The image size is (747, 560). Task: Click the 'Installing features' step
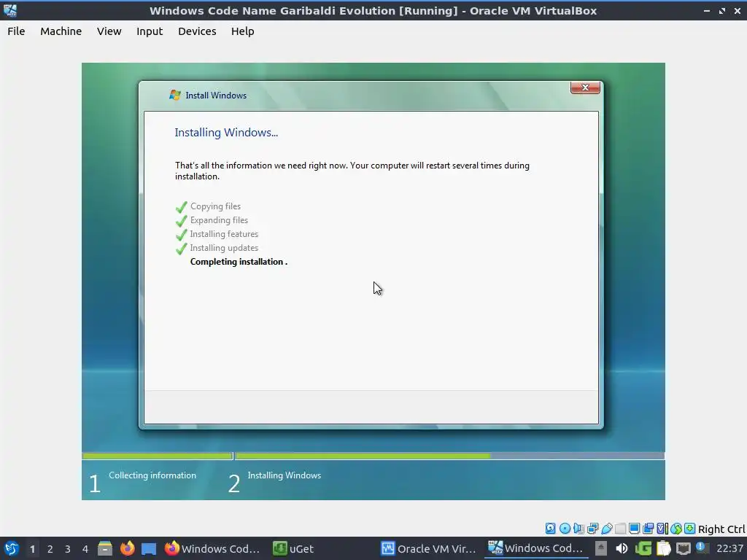coord(224,234)
